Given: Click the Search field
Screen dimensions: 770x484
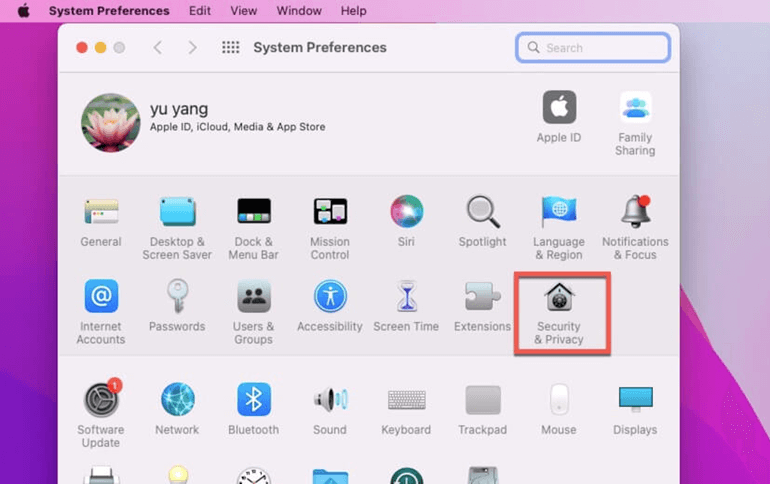Looking at the screenshot, I should (x=593, y=48).
